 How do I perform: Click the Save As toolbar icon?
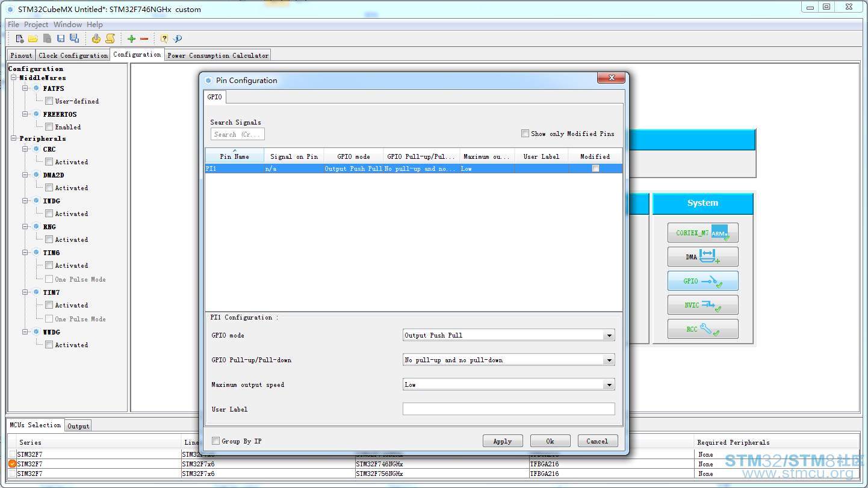(x=74, y=39)
